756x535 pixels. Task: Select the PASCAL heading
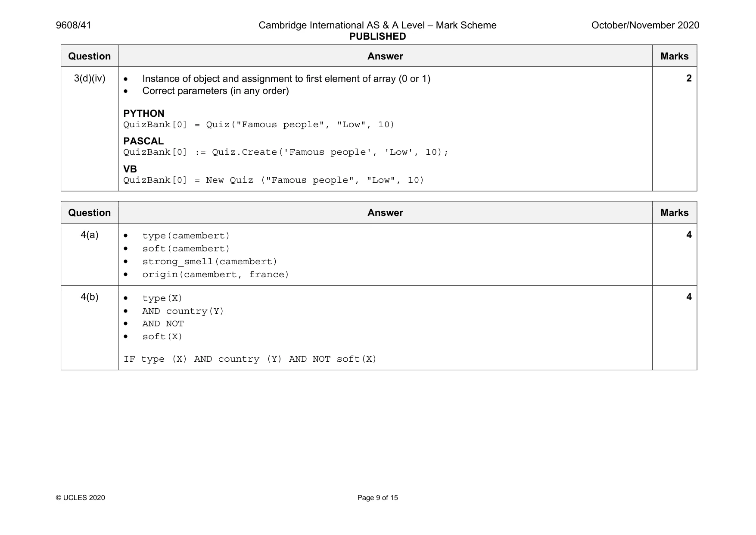coord(143,141)
